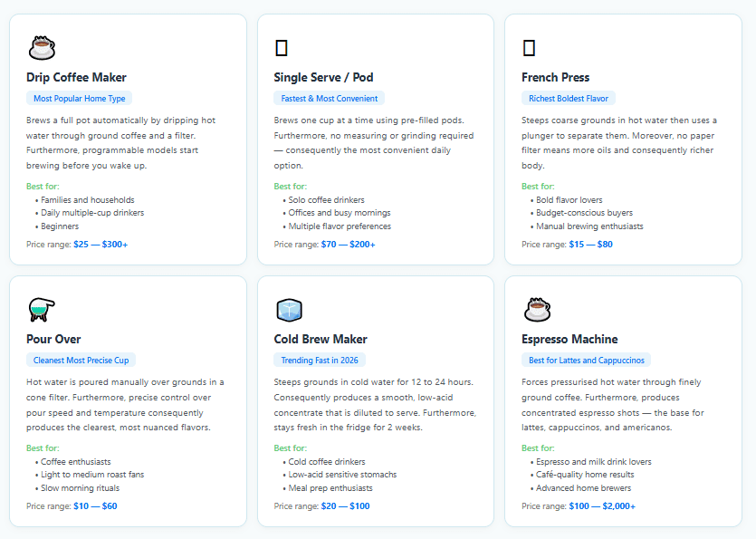Click the Cold coffee drinkers item

tap(327, 462)
